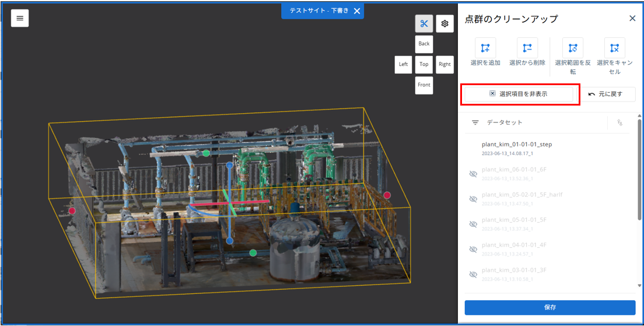Click the 元に戻す undo button
This screenshot has width=644, height=326.
pos(606,94)
